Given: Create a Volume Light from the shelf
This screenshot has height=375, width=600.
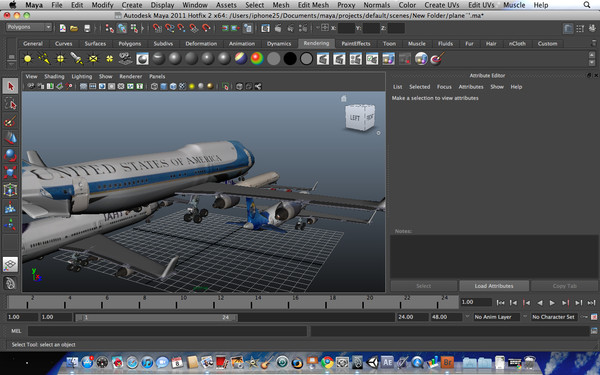Looking at the screenshot, I should (x=109, y=59).
